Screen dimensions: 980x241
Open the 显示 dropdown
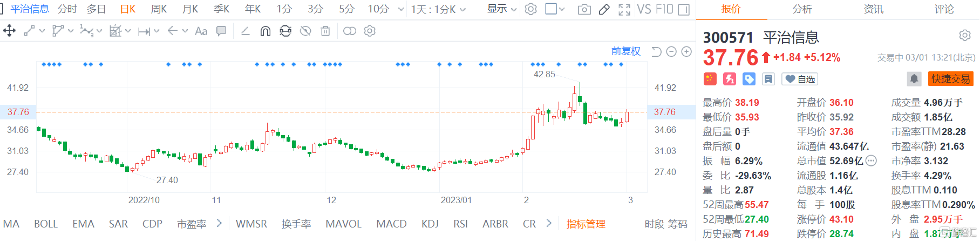coord(502,9)
